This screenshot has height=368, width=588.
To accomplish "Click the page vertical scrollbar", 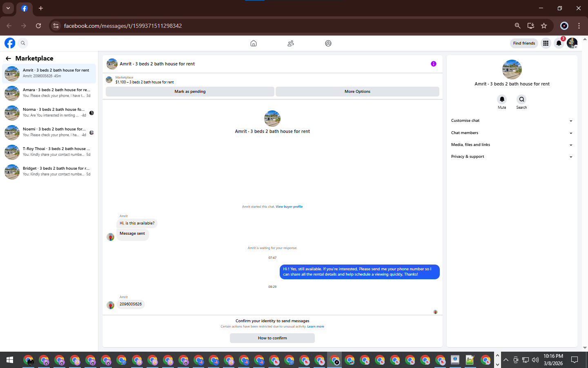I will pyautogui.click(x=585, y=193).
